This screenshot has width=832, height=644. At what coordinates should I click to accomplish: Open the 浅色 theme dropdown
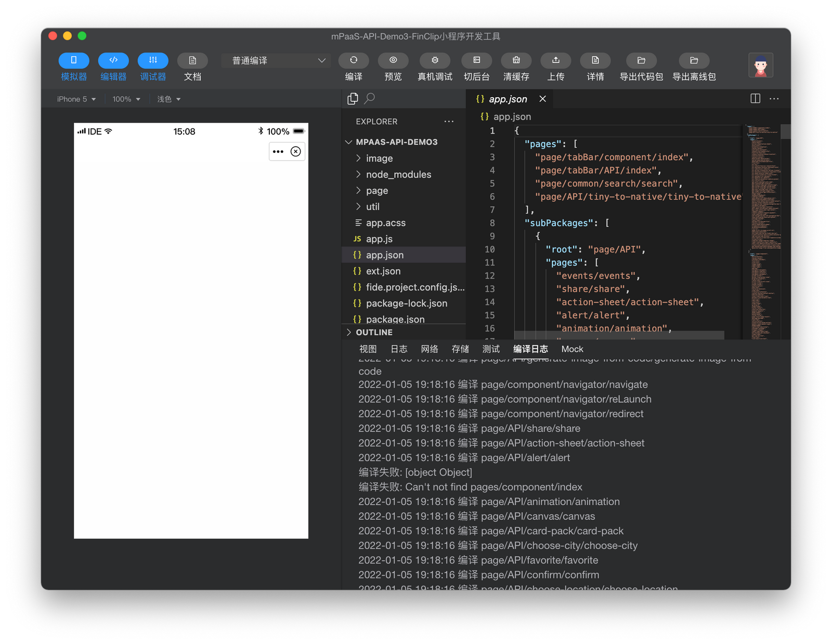[x=169, y=99]
